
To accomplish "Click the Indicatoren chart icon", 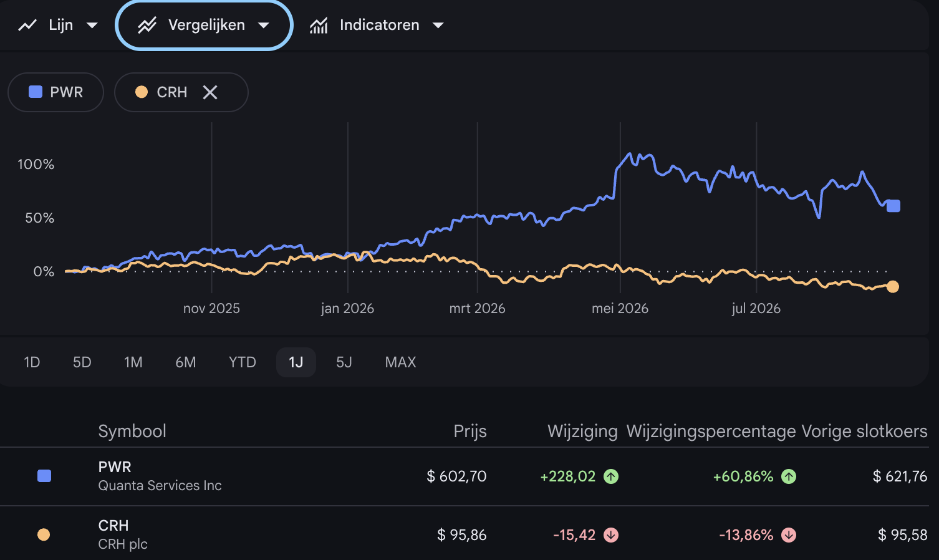I will [x=319, y=25].
